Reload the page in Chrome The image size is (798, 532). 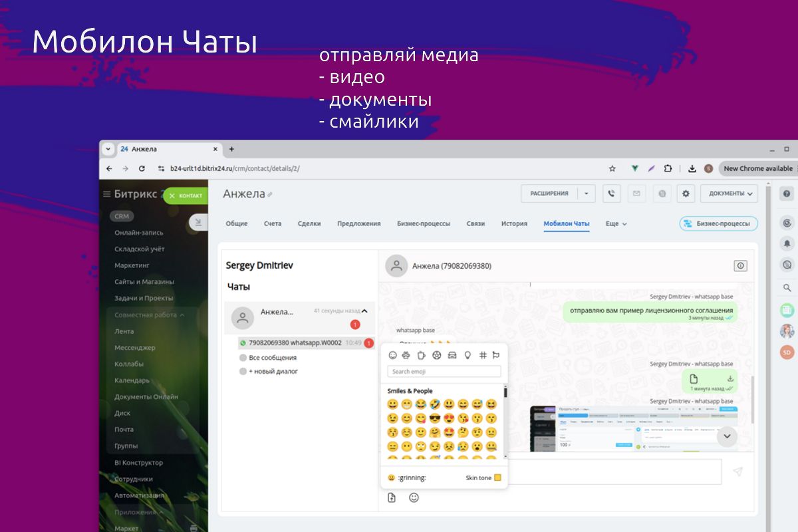tap(142, 168)
